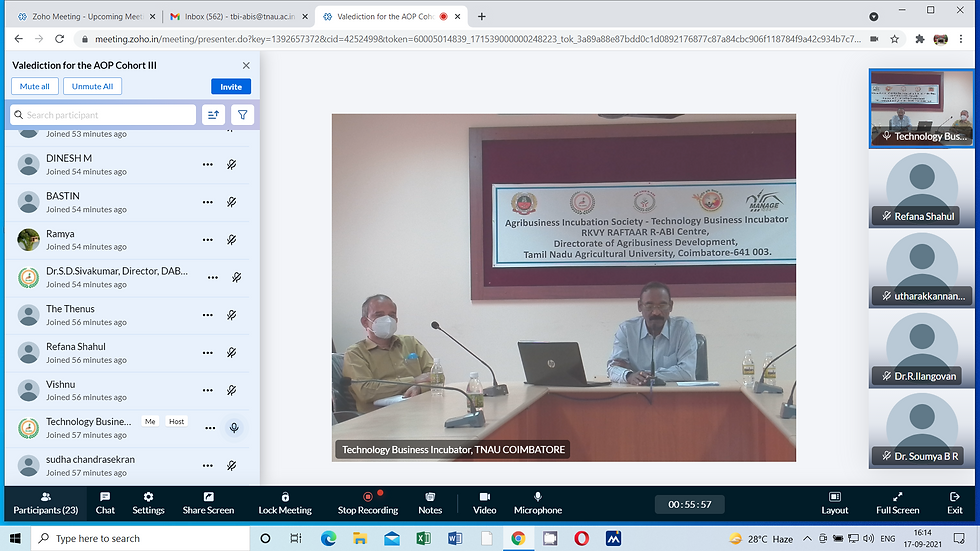This screenshot has width=980, height=551.
Task: Exit the meeting
Action: pyautogui.click(x=954, y=504)
